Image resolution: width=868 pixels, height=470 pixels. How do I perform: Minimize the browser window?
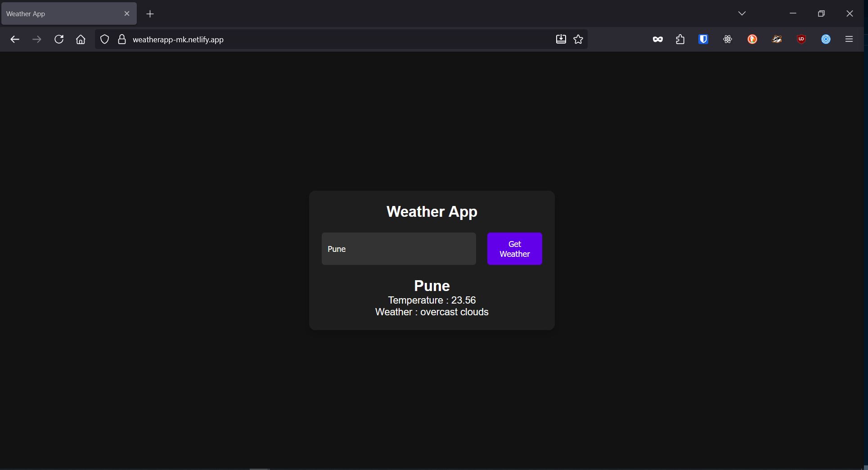(793, 13)
